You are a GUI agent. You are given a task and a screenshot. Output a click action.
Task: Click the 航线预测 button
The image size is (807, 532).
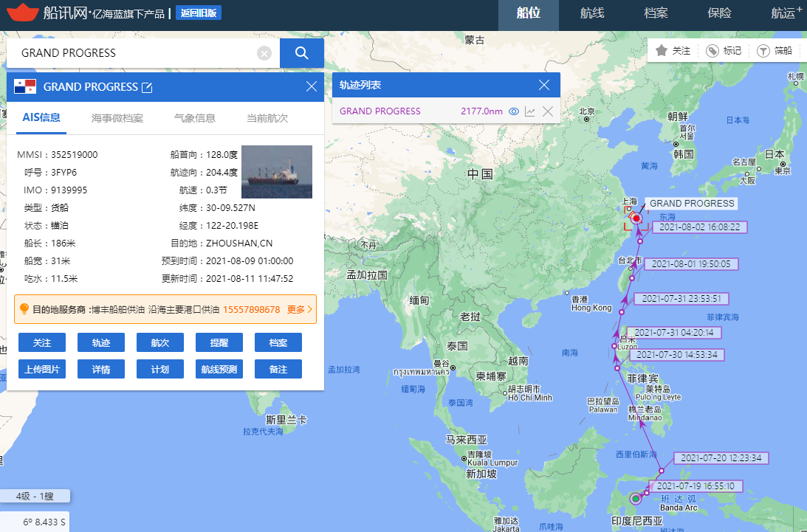pos(219,369)
